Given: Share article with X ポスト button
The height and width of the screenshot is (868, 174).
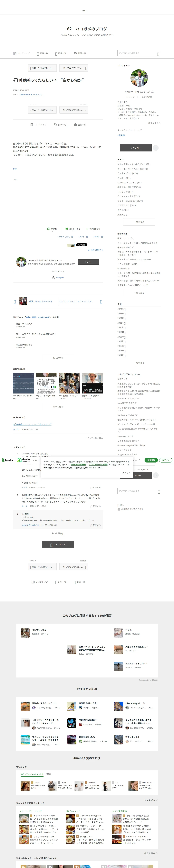Looking at the screenshot, I should (x=81, y=245).
